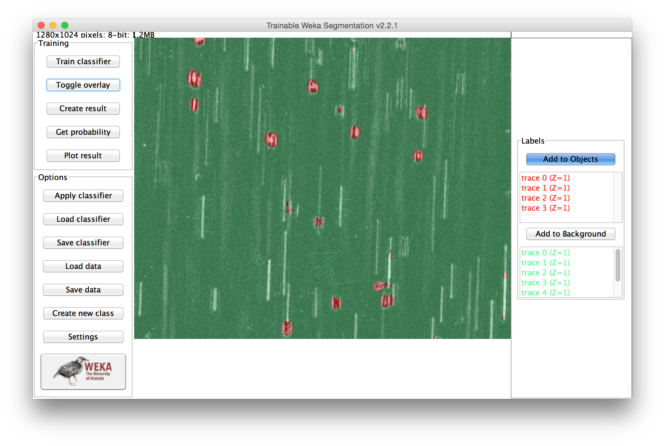Viewport: 665px width, 446px height.
Task: Click the segmentation image canvas
Action: (322, 188)
